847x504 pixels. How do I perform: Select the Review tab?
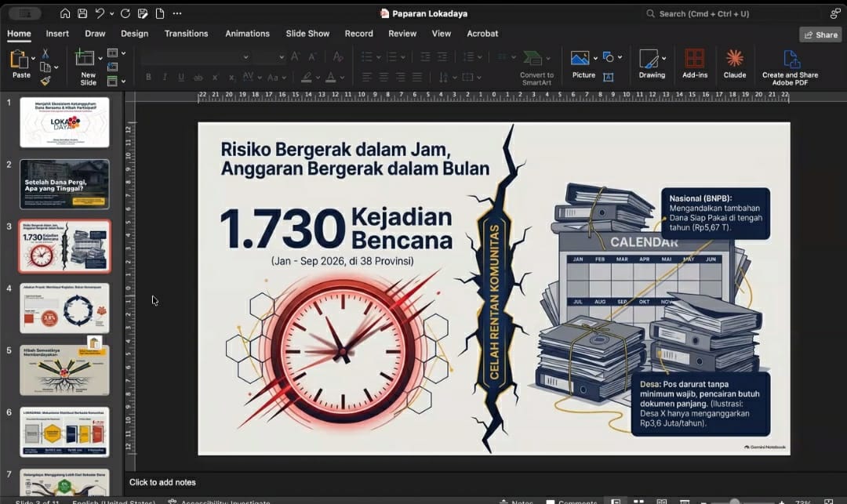click(402, 34)
